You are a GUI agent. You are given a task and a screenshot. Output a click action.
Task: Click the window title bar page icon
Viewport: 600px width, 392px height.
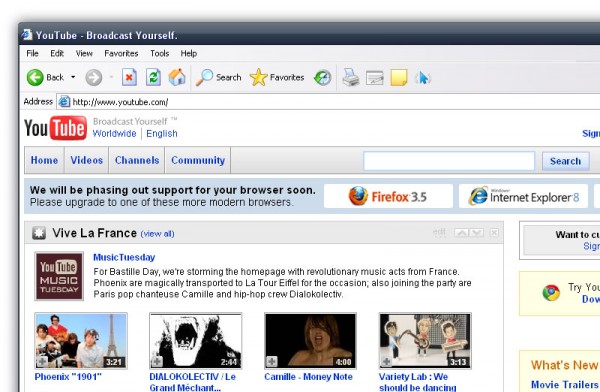pyautogui.click(x=27, y=34)
